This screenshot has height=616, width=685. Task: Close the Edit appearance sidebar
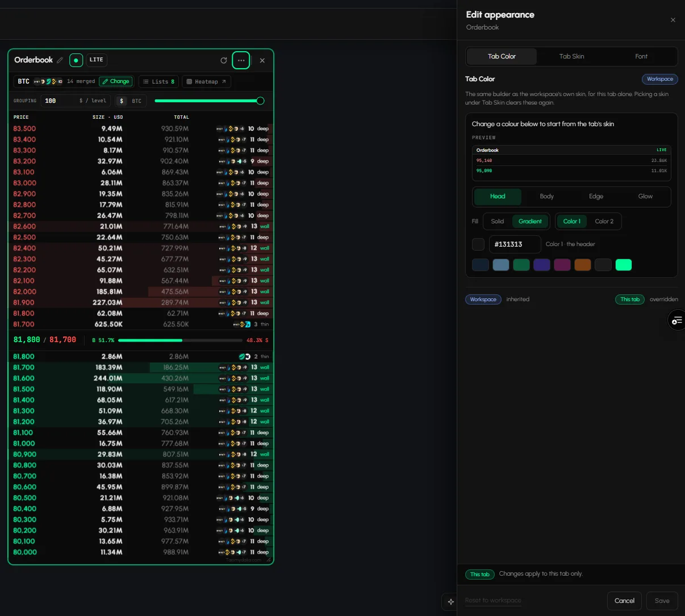673,20
